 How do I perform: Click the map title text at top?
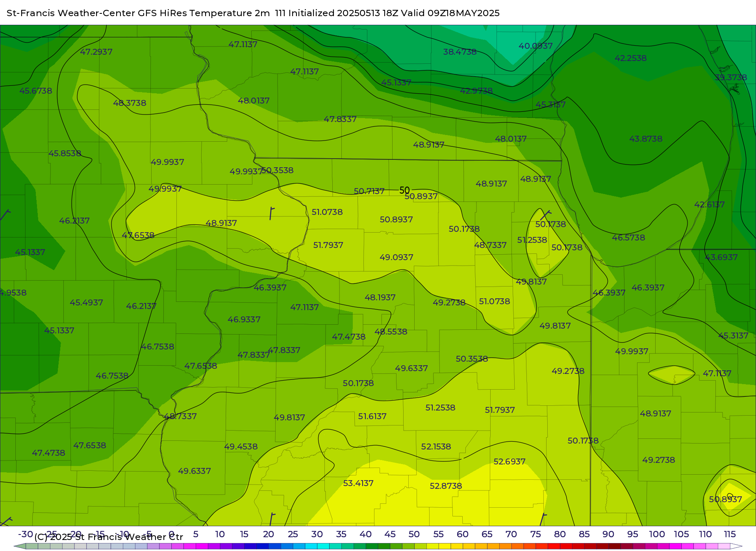click(253, 13)
